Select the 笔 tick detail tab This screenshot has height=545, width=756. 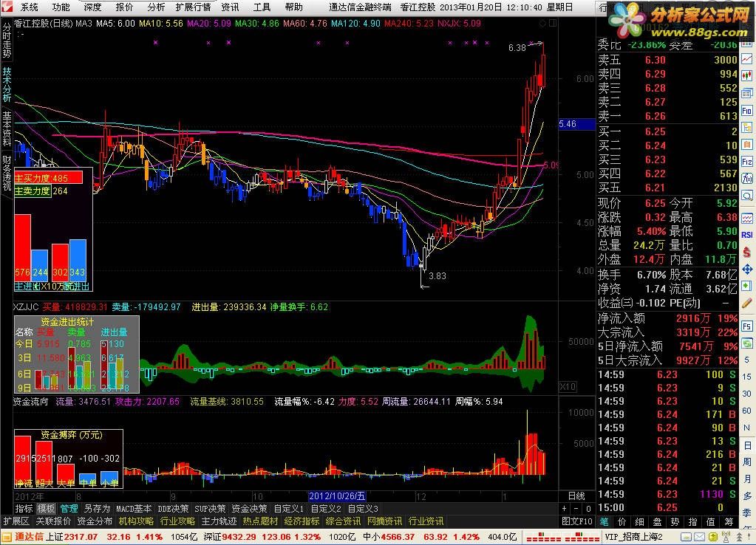tap(604, 521)
